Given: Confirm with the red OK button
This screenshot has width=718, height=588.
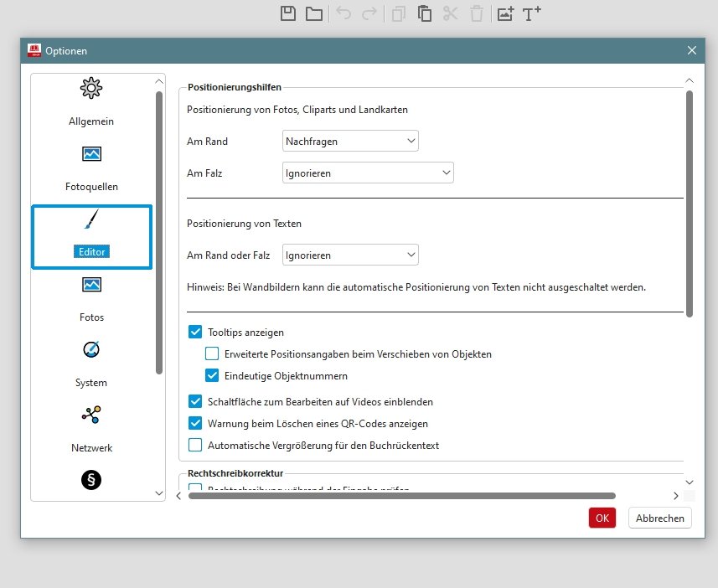Looking at the screenshot, I should pyautogui.click(x=602, y=518).
